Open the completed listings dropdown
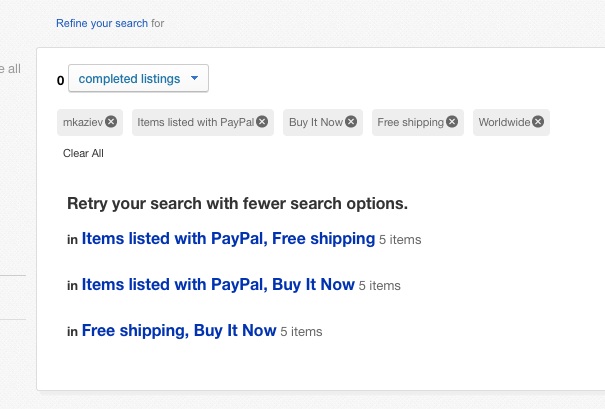Viewport: 605px width, 409px height. pyautogui.click(x=138, y=78)
